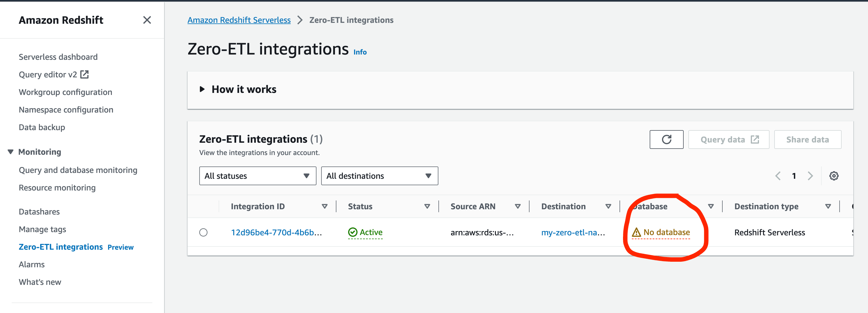Close the Amazon Redshift side navigation
The height and width of the screenshot is (313, 868).
click(147, 20)
